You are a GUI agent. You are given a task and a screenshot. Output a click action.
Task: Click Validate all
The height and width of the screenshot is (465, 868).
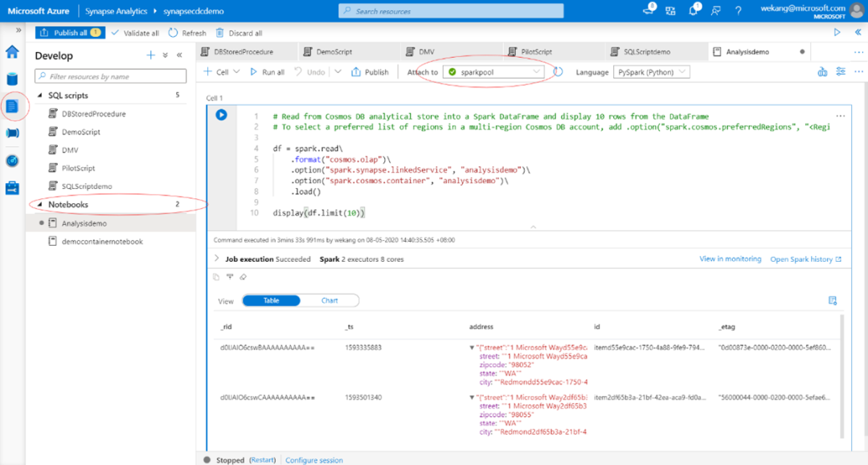pos(135,33)
